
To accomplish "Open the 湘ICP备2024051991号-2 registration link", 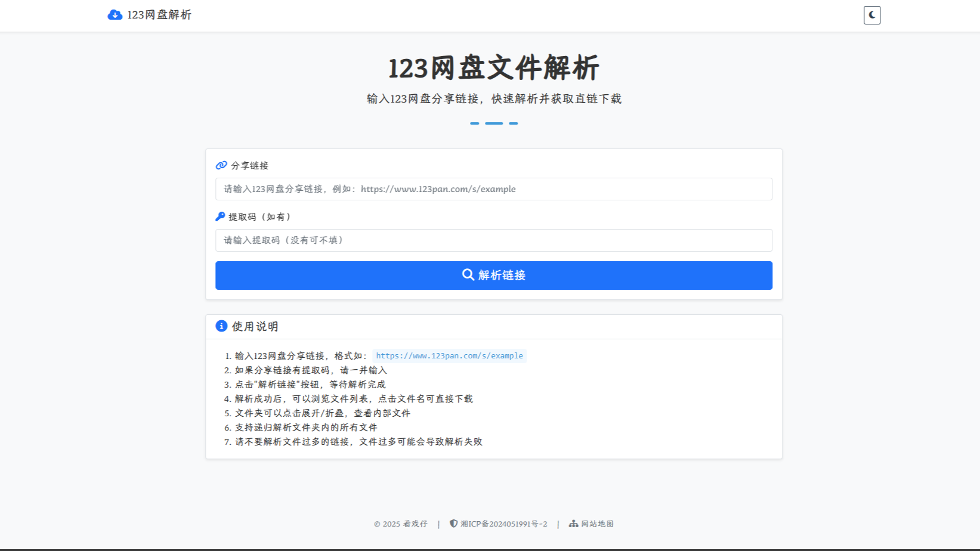I will tap(504, 524).
